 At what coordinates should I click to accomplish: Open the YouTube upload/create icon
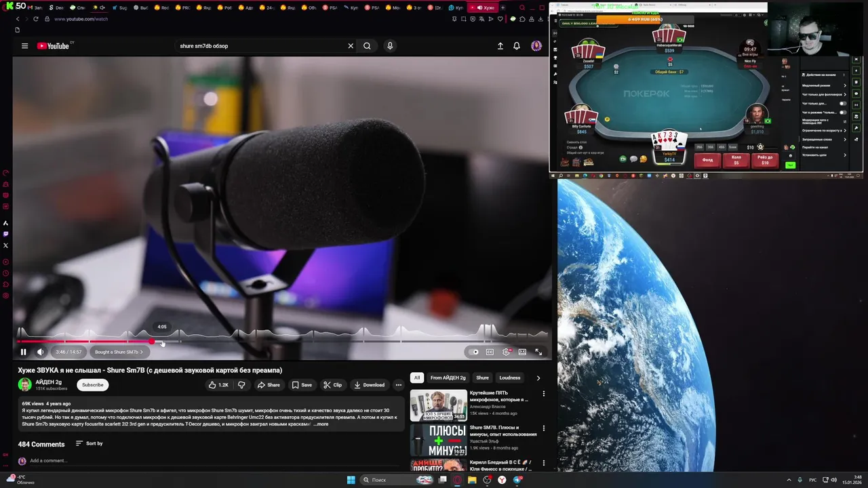click(x=500, y=46)
